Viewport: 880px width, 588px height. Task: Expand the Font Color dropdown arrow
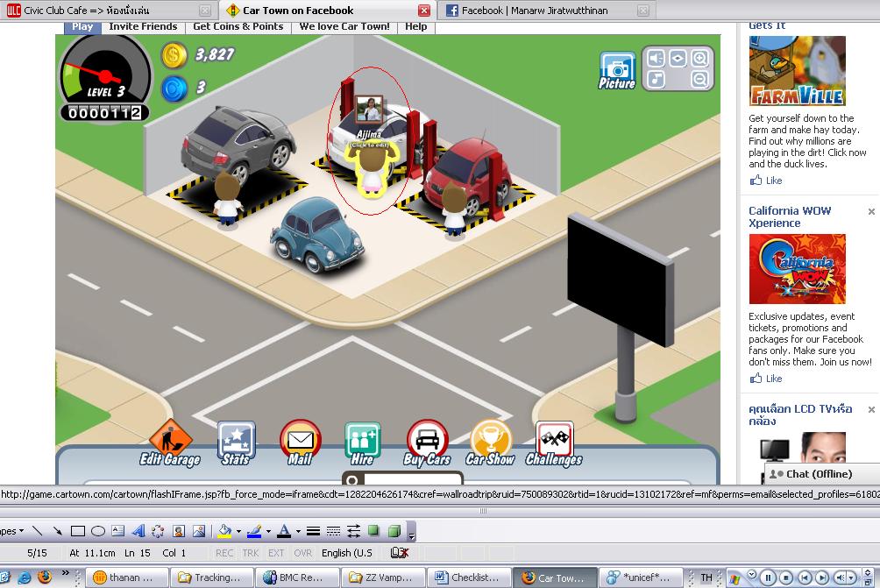tap(298, 531)
